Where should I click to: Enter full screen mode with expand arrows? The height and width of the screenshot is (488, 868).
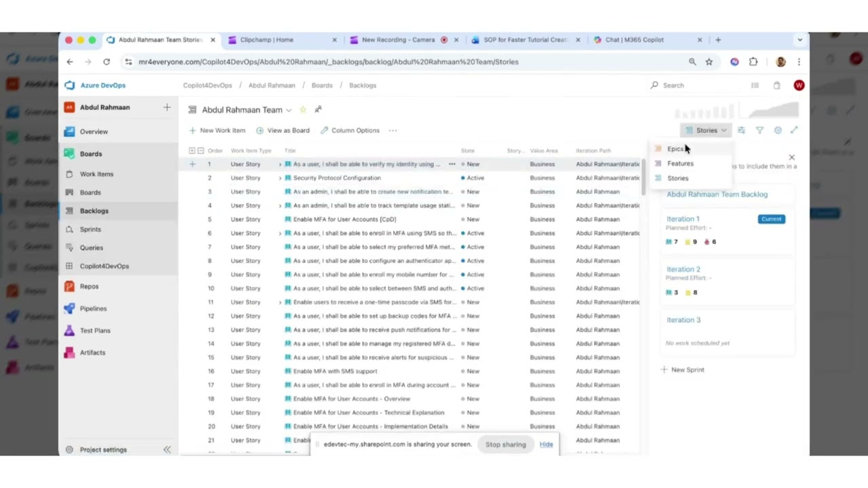coord(794,130)
